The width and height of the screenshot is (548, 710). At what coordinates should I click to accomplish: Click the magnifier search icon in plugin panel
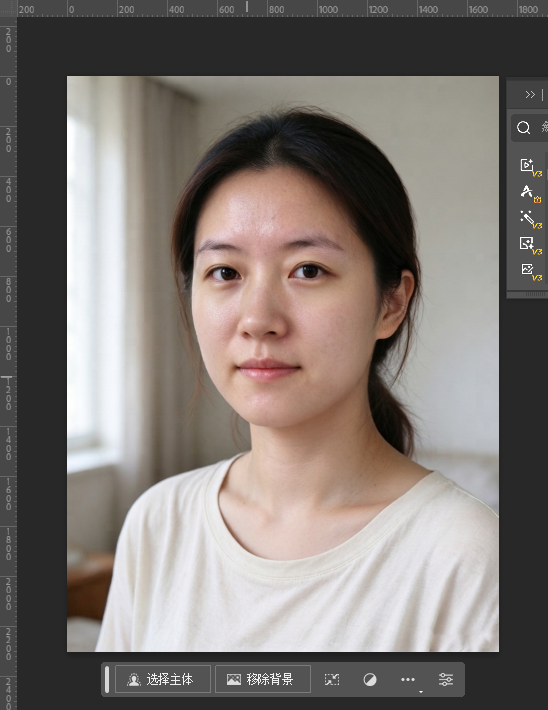click(524, 128)
